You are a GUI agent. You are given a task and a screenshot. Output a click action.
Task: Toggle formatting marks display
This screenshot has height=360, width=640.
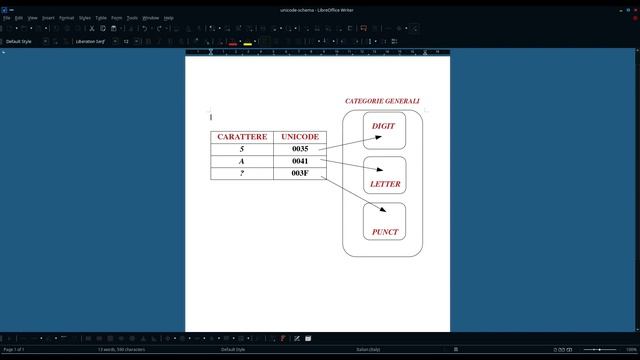(199, 28)
